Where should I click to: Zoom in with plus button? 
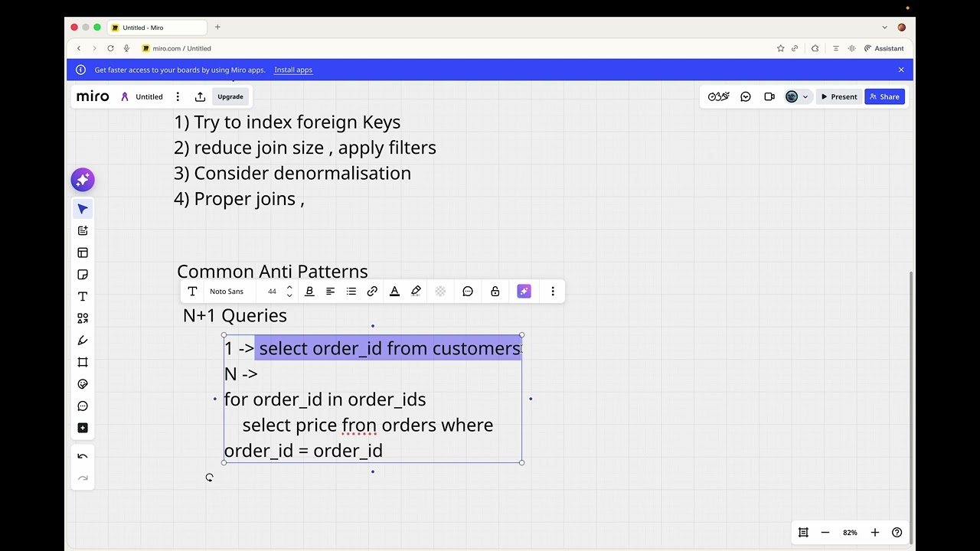click(x=875, y=533)
